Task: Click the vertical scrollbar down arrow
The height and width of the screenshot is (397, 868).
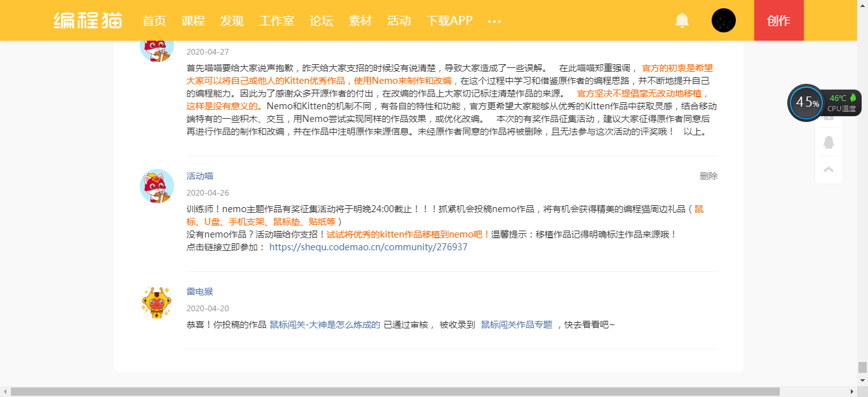Action: (x=862, y=380)
